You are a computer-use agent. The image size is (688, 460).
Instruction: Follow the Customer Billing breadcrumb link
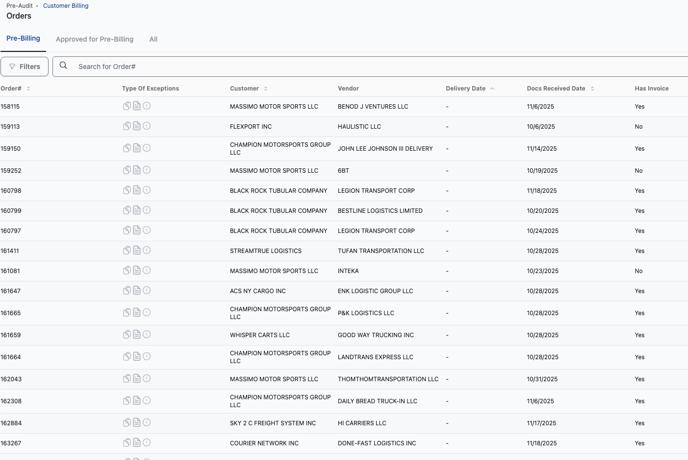click(x=65, y=6)
